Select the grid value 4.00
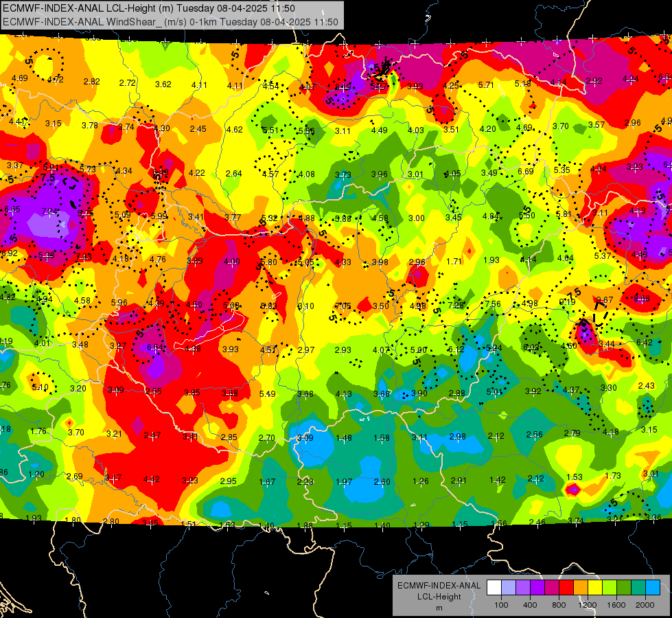The height and width of the screenshot is (618, 672). coord(232,261)
